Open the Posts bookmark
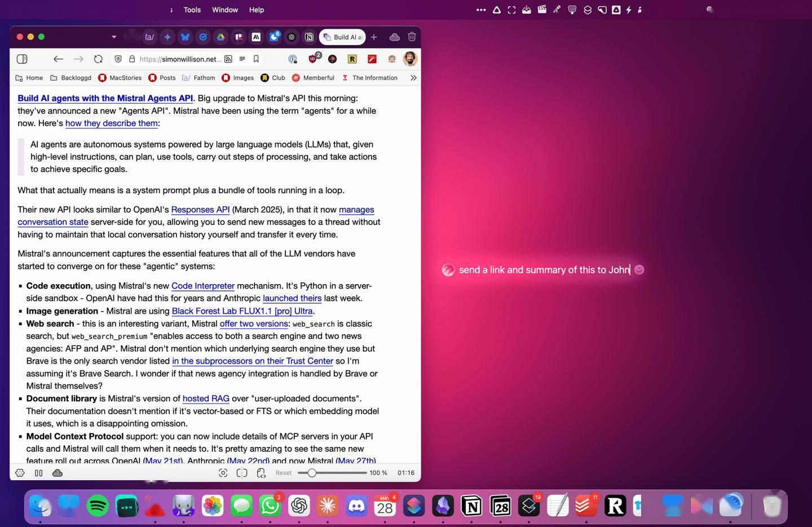The height and width of the screenshot is (527, 812). click(x=162, y=78)
